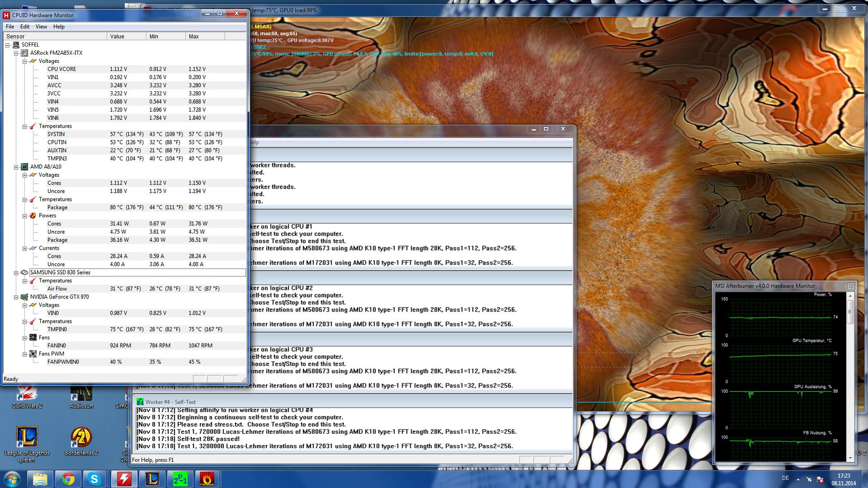The width and height of the screenshot is (868, 488).
Task: Collapse the SOFFEL root node
Action: [x=8, y=45]
